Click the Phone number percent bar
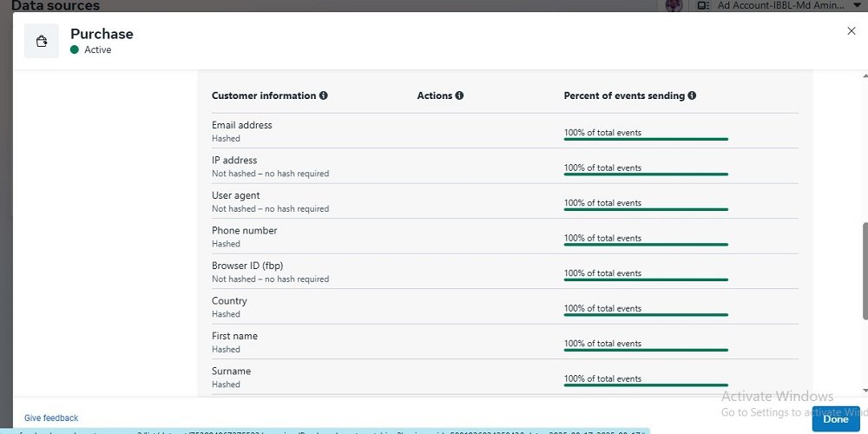Viewport: 868px width, 434px height. pos(646,245)
